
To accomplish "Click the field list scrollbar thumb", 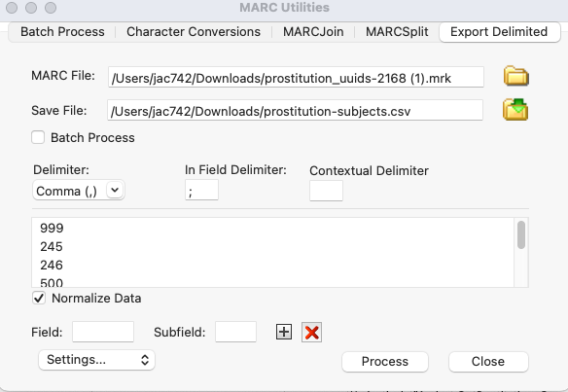I will [x=521, y=235].
